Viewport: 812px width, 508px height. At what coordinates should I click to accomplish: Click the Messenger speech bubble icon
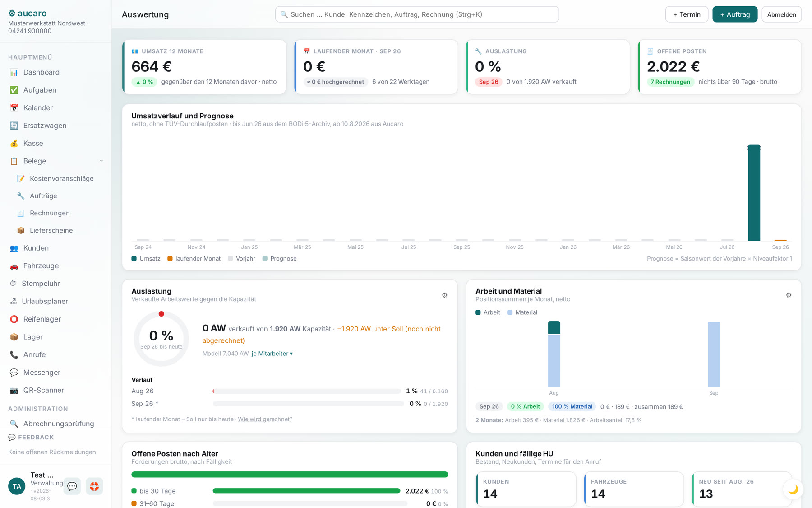pyautogui.click(x=14, y=373)
